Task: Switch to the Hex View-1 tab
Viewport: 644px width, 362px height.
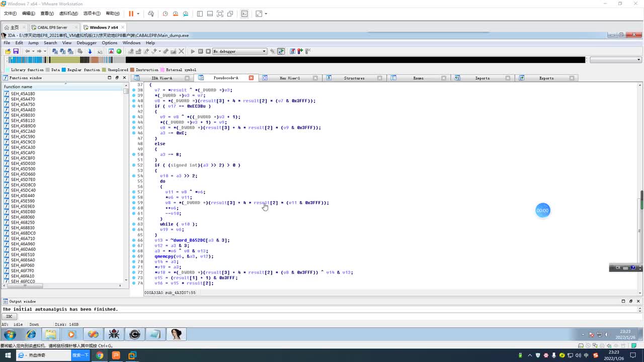Action: click(289, 78)
